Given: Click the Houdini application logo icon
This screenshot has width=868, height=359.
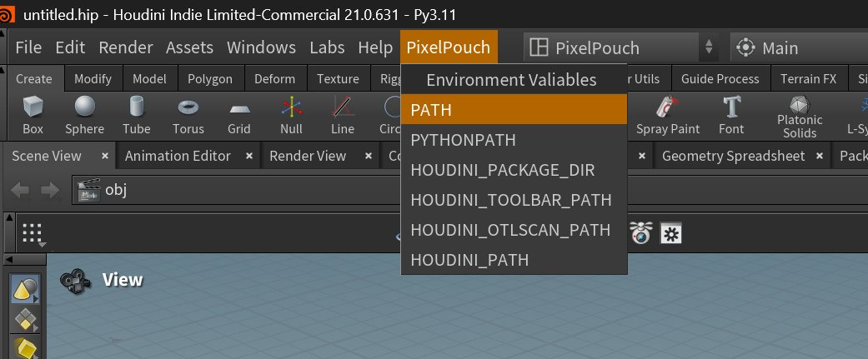Looking at the screenshot, I should [8, 14].
